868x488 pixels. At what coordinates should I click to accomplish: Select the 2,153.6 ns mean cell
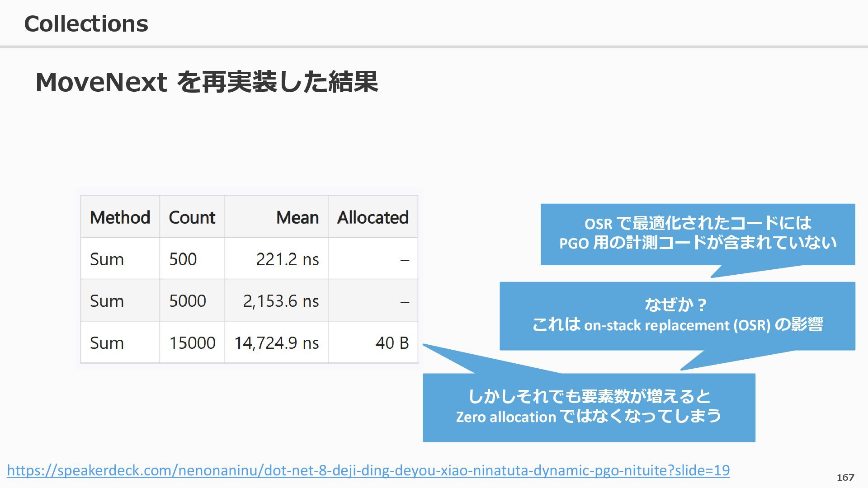(281, 301)
